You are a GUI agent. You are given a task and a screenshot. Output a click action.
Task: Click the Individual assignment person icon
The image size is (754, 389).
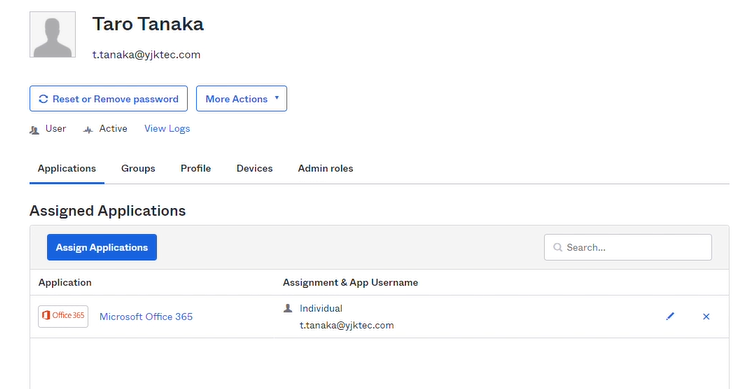click(288, 308)
